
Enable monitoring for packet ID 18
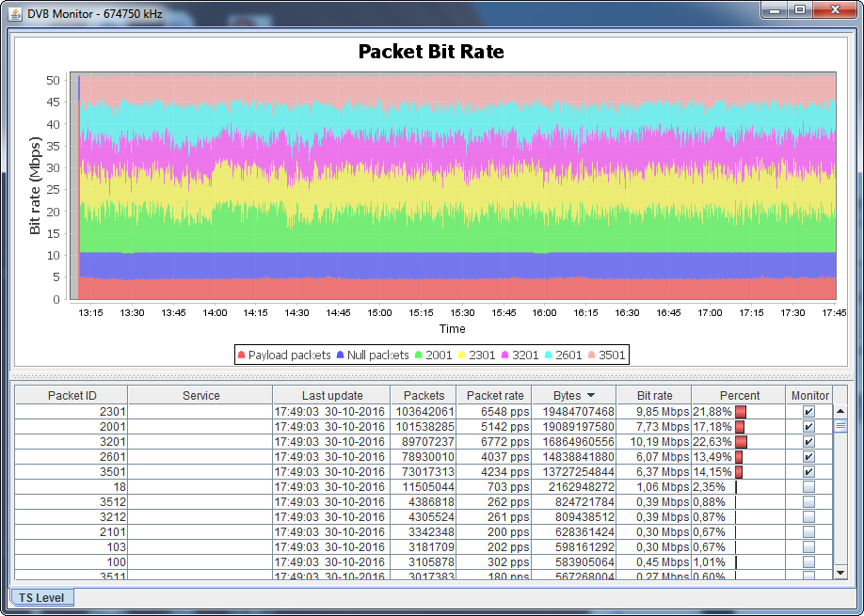tap(808, 486)
